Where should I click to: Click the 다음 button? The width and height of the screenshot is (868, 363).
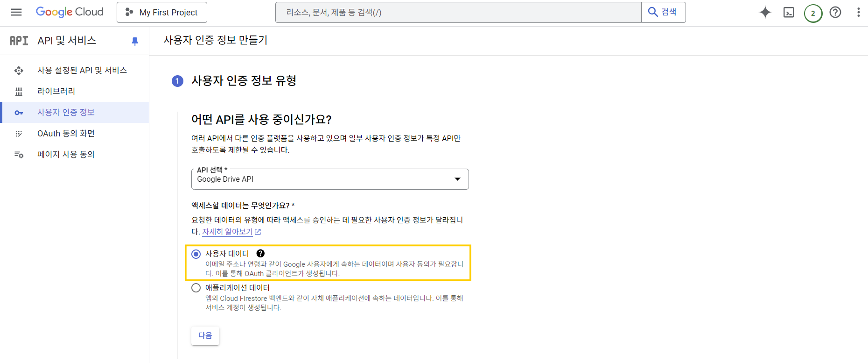205,335
